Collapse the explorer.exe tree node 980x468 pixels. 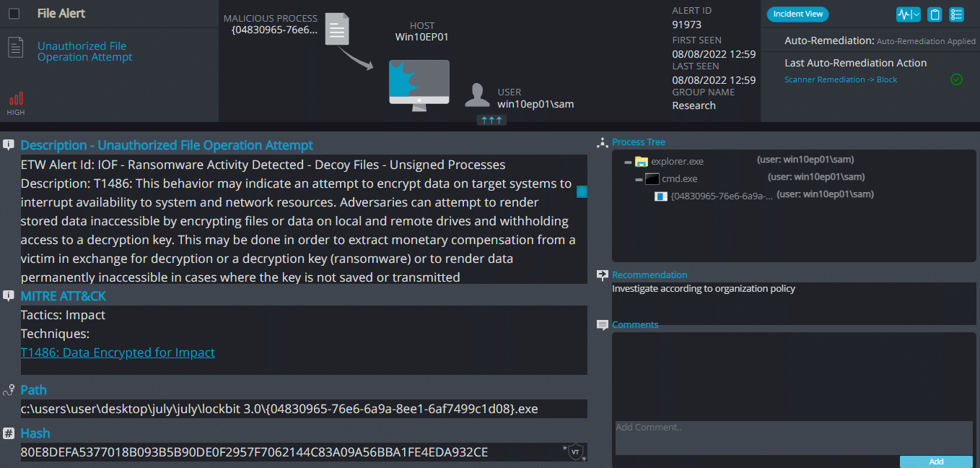pyautogui.click(x=628, y=162)
